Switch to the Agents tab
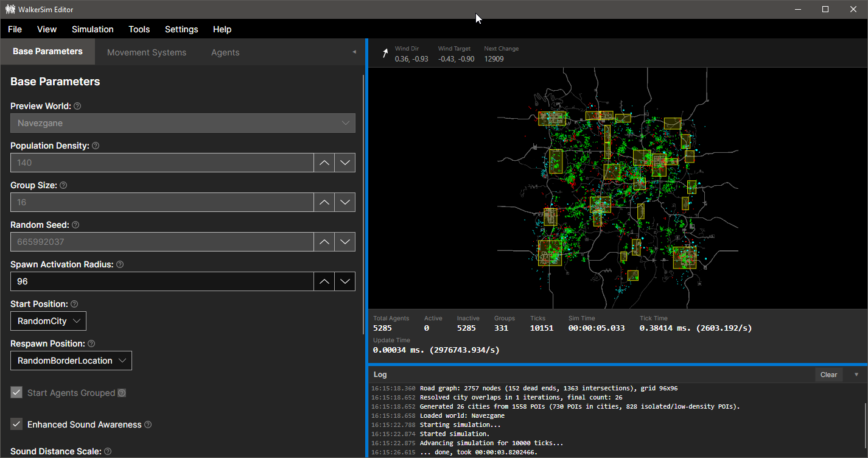This screenshot has width=868, height=458. (x=225, y=52)
